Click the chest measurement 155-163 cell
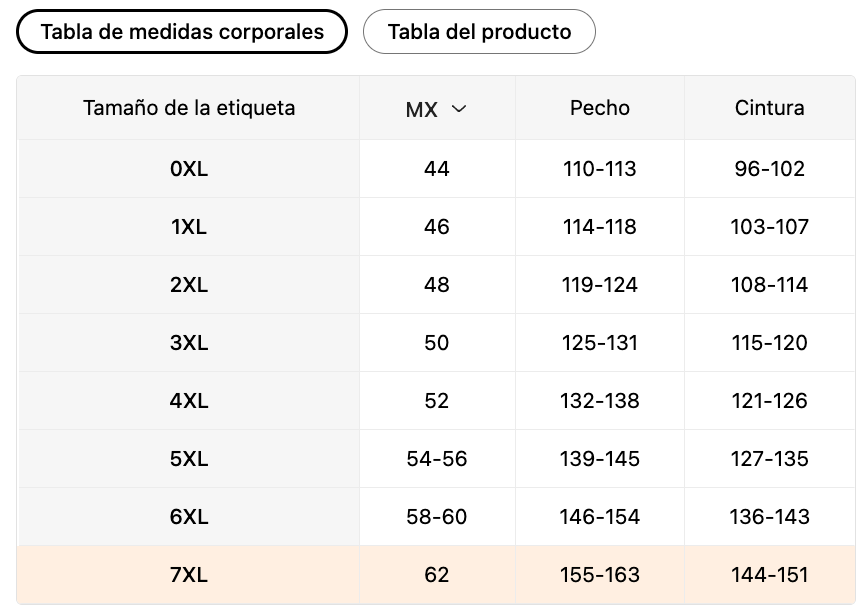The height and width of the screenshot is (612, 862). tap(600, 575)
